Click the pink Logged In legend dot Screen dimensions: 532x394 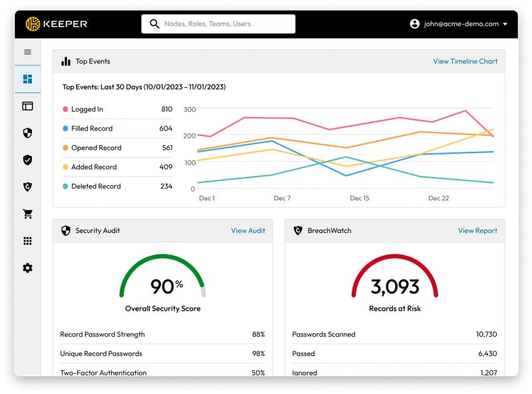[x=65, y=109]
